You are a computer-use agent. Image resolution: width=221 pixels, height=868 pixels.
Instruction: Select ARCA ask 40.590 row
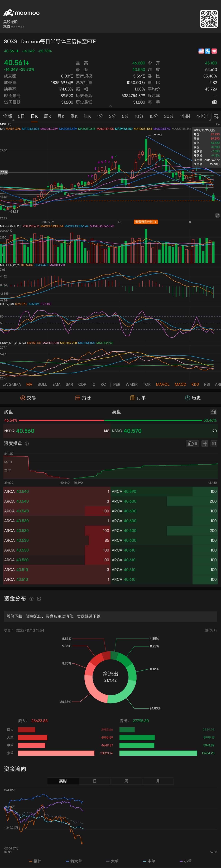164,491
